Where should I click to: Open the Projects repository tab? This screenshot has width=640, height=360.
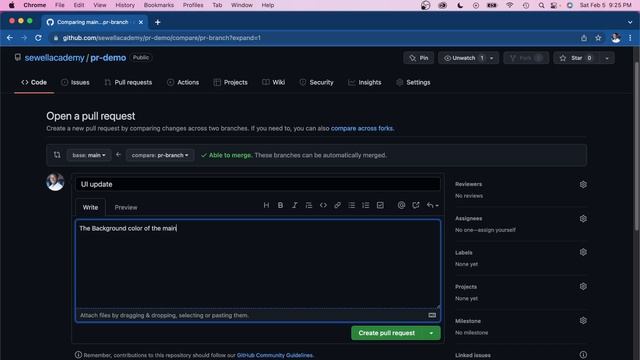(231, 82)
